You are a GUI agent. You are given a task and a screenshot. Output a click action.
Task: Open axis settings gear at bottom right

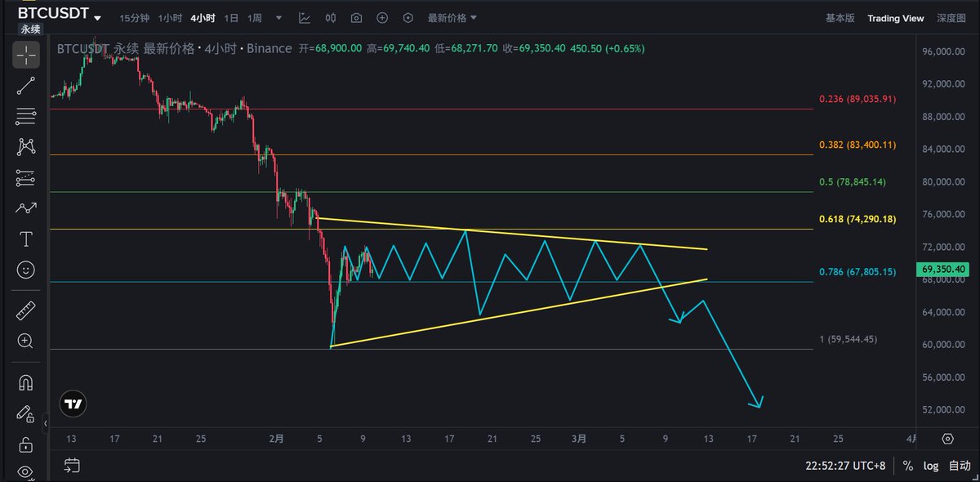point(947,439)
